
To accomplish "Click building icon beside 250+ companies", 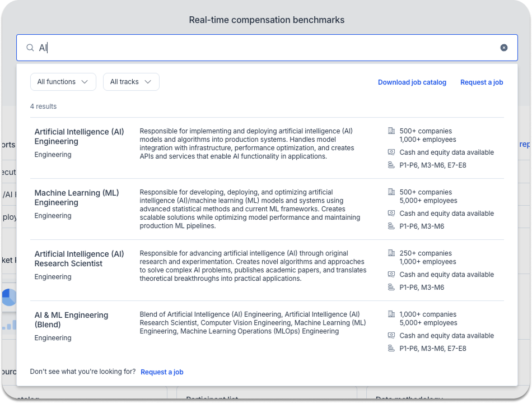I will pos(391,253).
